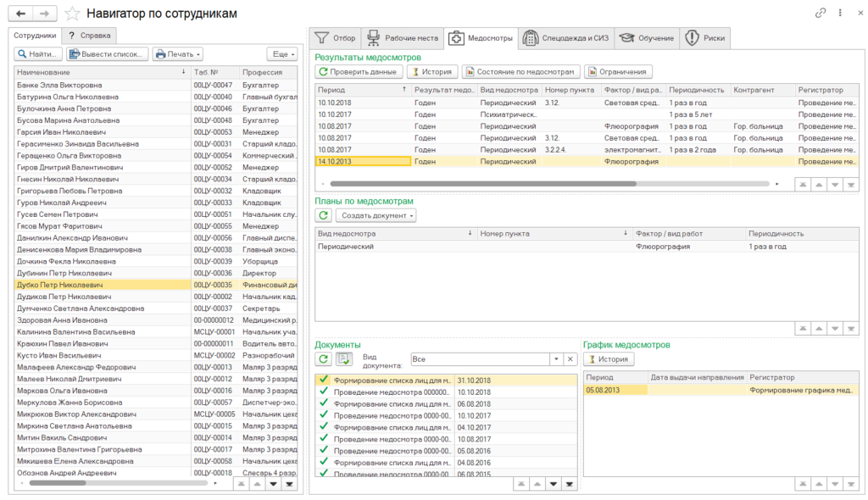Select the 10.10.2018 medical result row
This screenshot has width=868, height=500.
click(587, 103)
